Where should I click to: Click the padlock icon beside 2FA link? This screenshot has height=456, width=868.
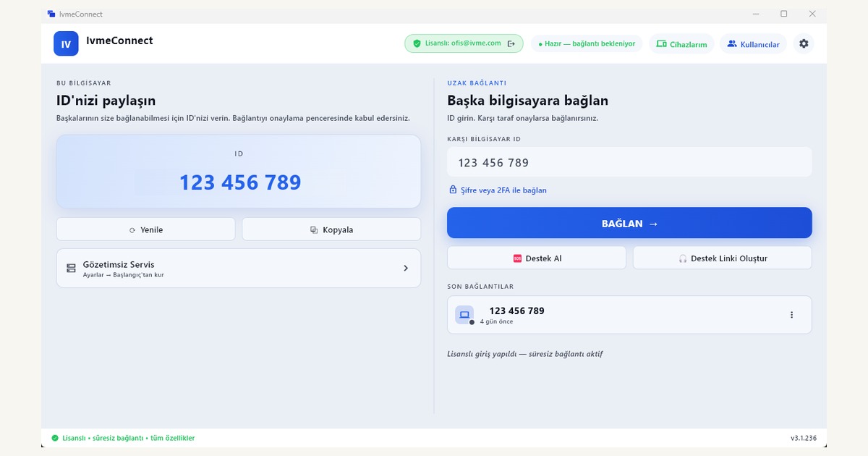[453, 190]
